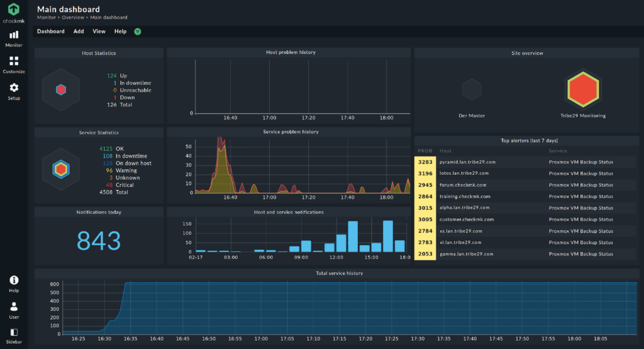Open the Add menu

[x=79, y=31]
